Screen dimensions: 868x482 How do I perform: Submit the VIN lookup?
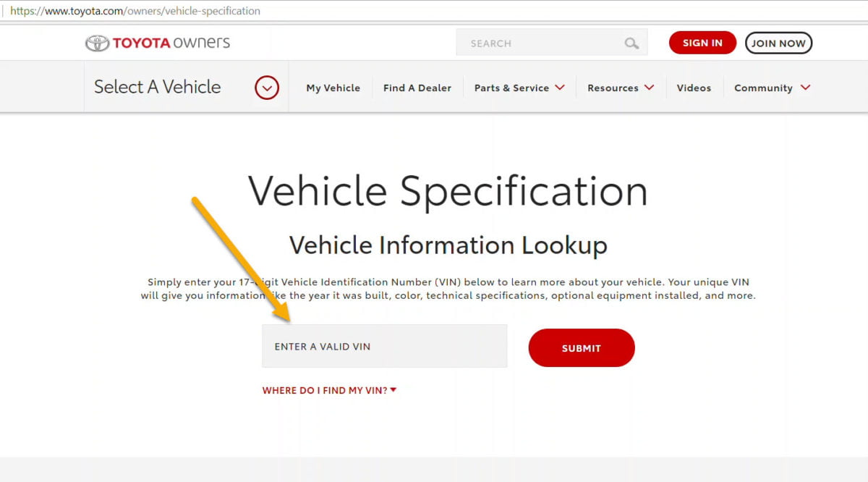(582, 348)
